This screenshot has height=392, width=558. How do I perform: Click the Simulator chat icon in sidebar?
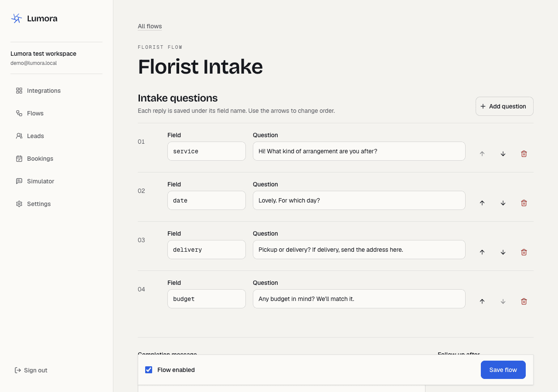pos(19,181)
